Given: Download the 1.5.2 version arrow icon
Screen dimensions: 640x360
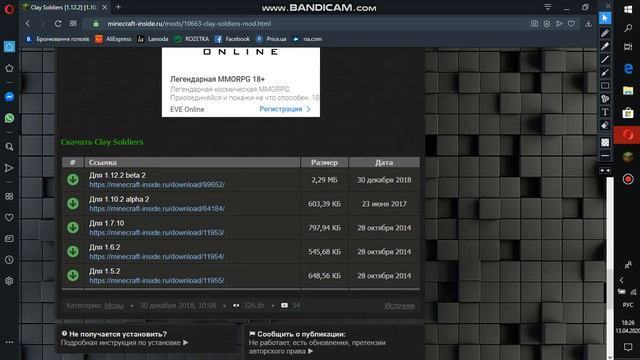Looking at the screenshot, I should click(x=73, y=275).
